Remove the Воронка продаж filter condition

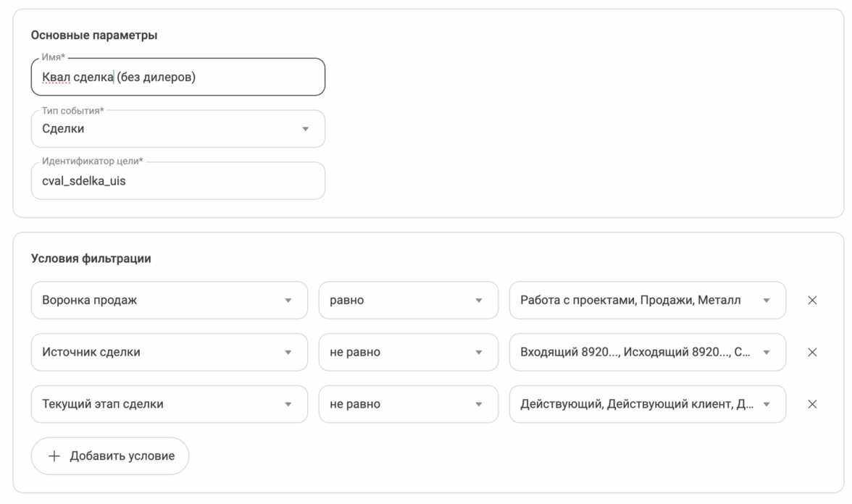point(812,301)
